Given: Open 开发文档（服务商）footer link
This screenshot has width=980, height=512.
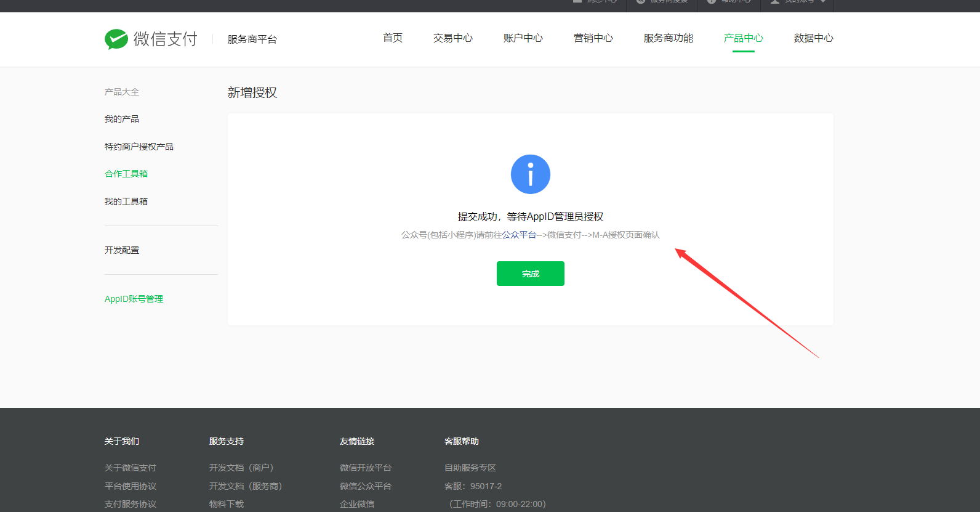Looking at the screenshot, I should pos(245,486).
